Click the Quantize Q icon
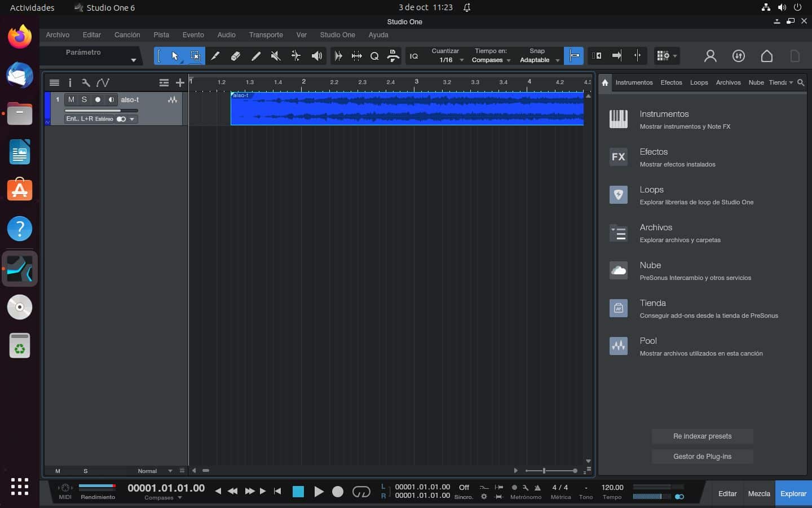The width and height of the screenshot is (812, 508). coord(374,56)
